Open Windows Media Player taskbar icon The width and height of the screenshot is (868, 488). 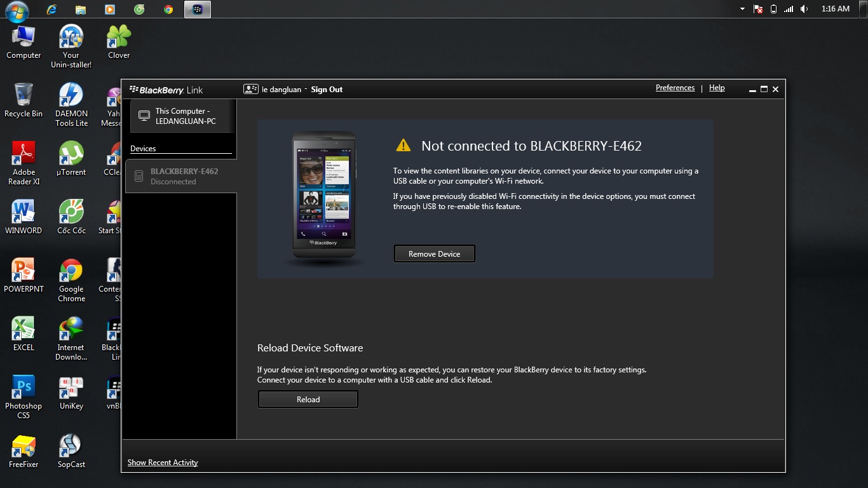coord(110,10)
